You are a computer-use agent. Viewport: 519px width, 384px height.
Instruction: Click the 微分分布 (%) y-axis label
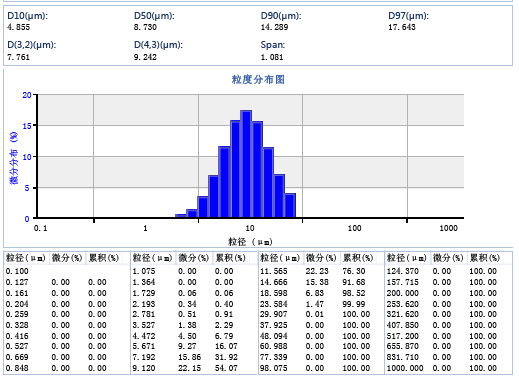(x=14, y=158)
